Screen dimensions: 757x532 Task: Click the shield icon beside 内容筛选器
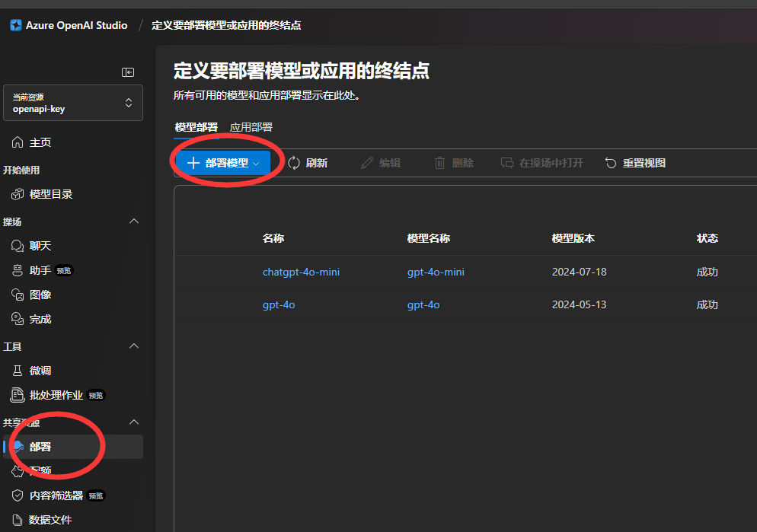[18, 495]
